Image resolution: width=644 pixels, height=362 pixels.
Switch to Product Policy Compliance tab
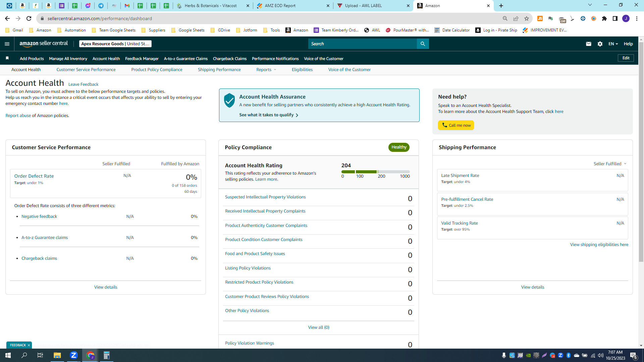157,70
